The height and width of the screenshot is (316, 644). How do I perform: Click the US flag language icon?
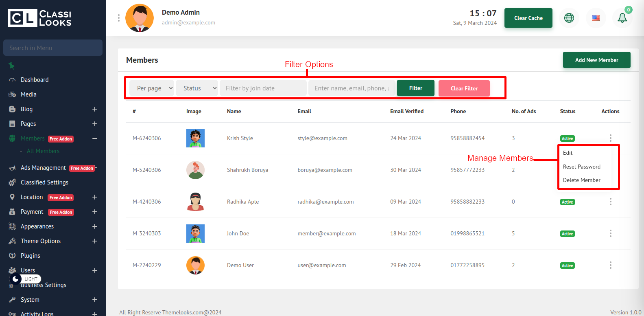pos(596,18)
